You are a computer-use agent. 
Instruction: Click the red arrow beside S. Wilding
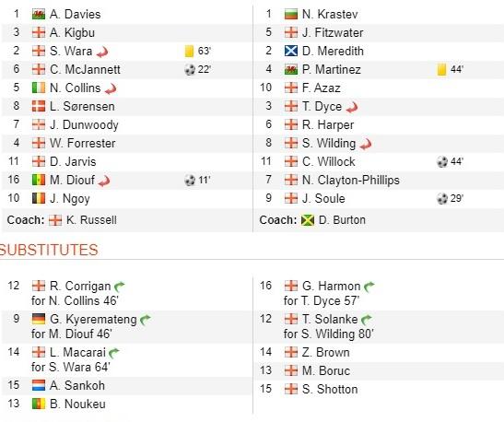[x=366, y=145]
